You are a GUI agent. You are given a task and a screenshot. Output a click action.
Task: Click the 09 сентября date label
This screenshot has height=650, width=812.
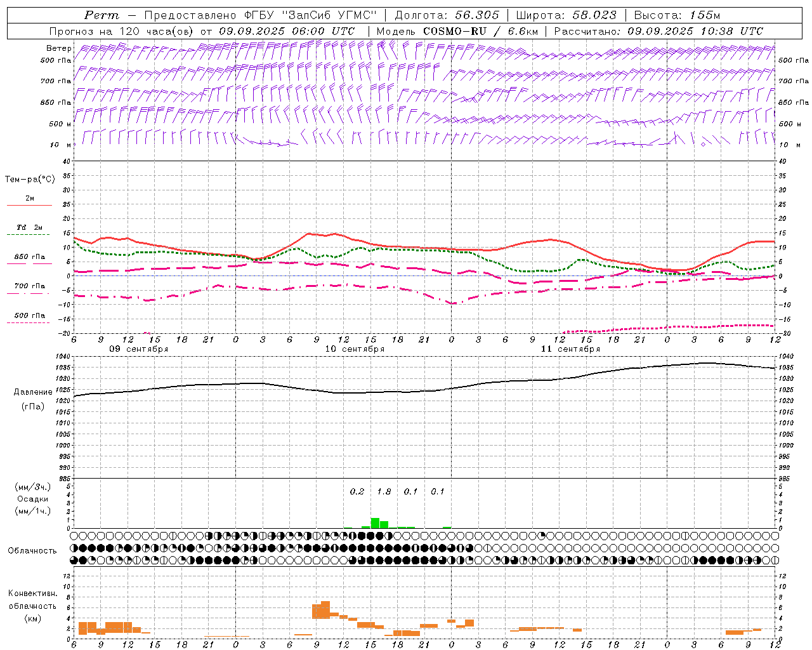click(139, 349)
